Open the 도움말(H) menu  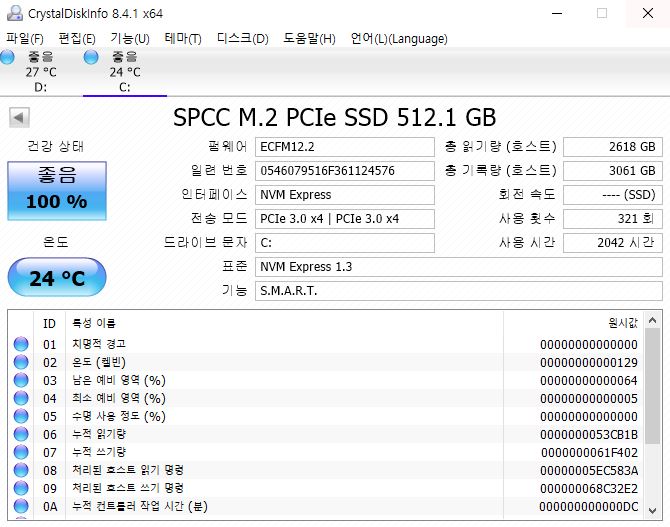click(x=309, y=39)
